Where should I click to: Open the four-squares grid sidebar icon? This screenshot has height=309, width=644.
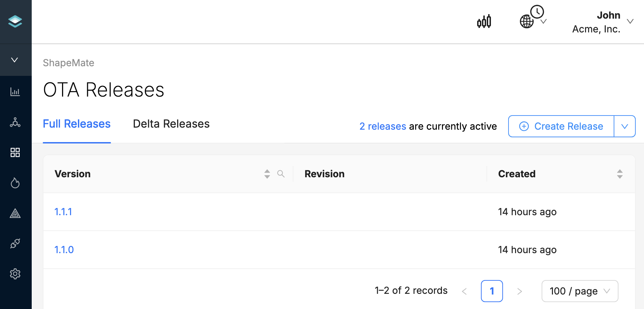[15, 152]
